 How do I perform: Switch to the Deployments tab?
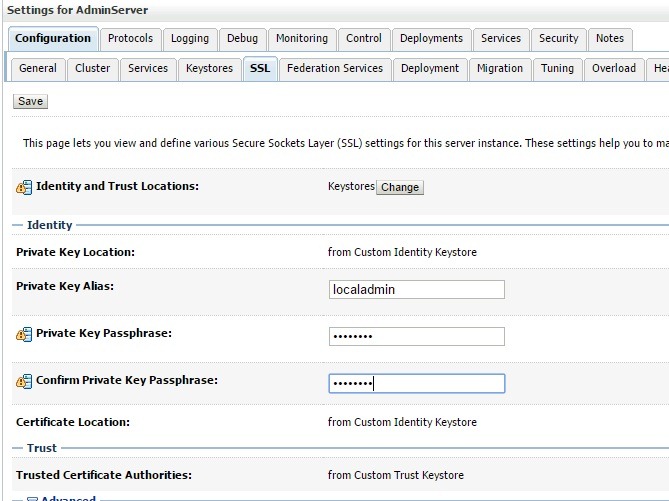pyautogui.click(x=431, y=39)
